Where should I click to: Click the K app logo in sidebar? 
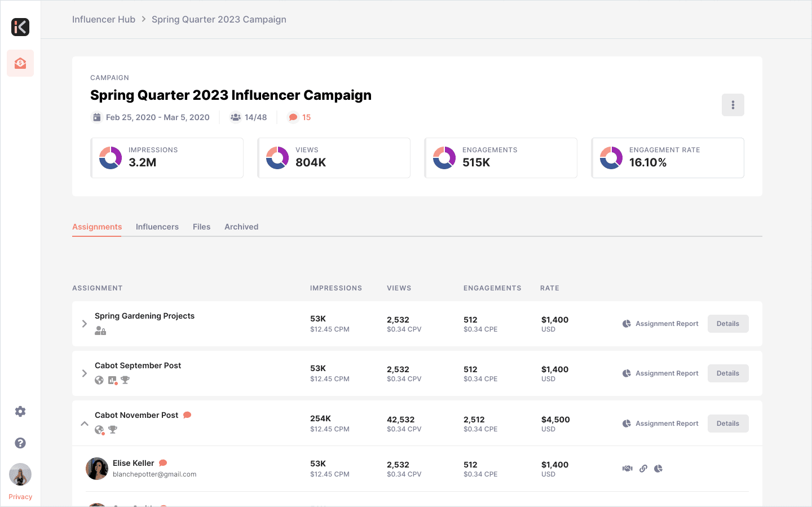tap(20, 27)
